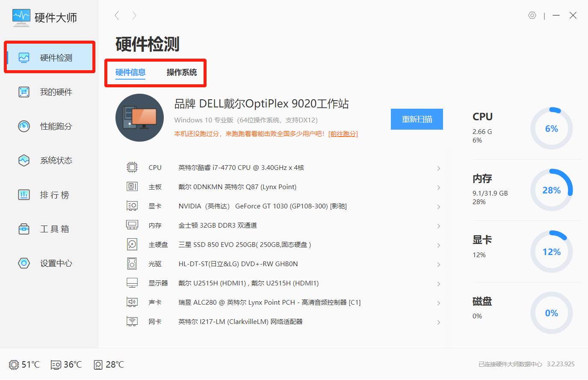The width and height of the screenshot is (588, 380).
Task: Switch to the 操作系统 tab
Action: point(182,72)
